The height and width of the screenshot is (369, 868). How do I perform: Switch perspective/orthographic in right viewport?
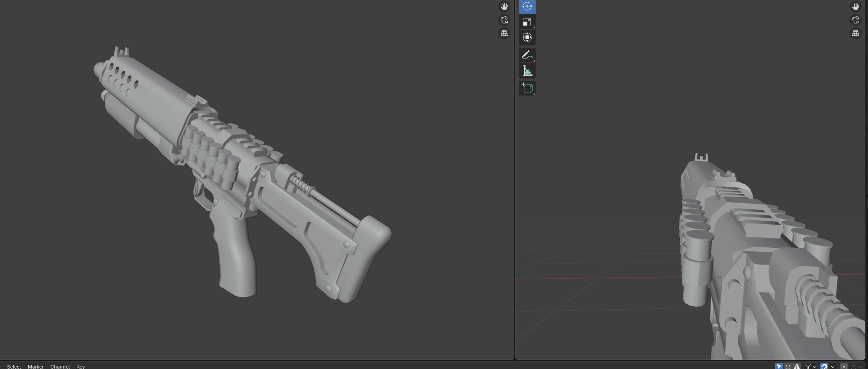pyautogui.click(x=856, y=33)
